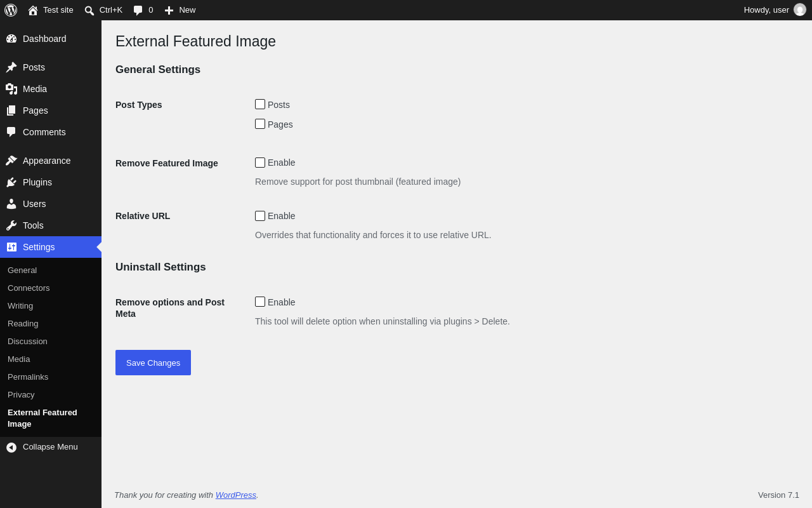Go to Privacy settings submenu
The width and height of the screenshot is (812, 508).
(x=21, y=394)
